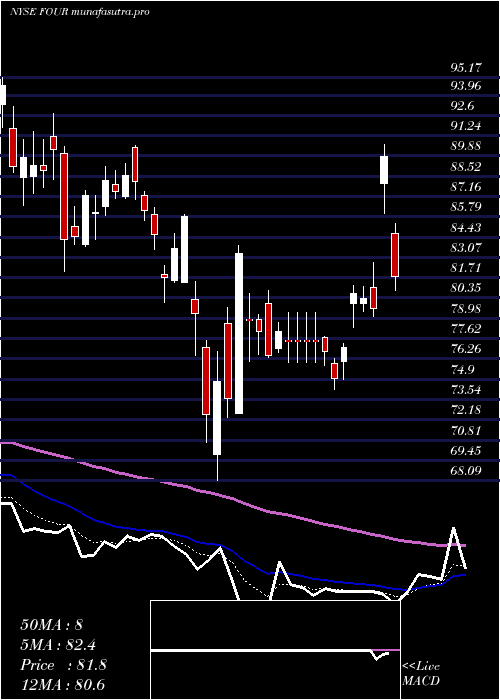Select the 83.07 price axis label
This screenshot has height=700, width=500.
coord(465,248)
